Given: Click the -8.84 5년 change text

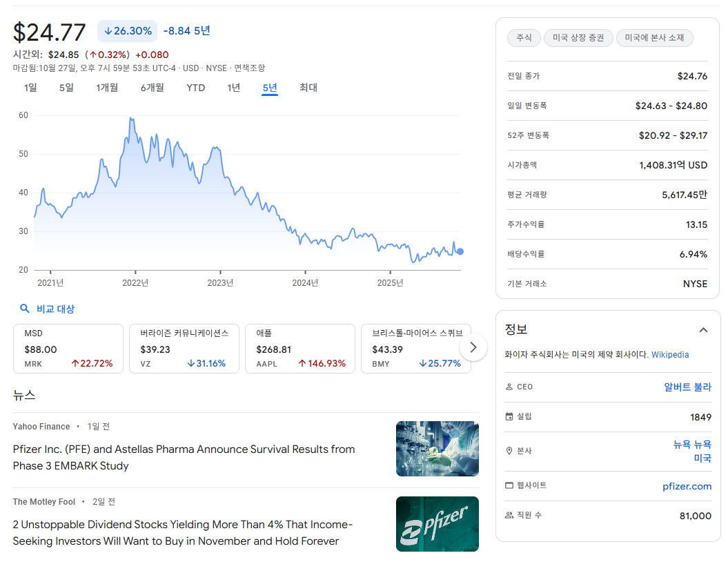Looking at the screenshot, I should (186, 30).
